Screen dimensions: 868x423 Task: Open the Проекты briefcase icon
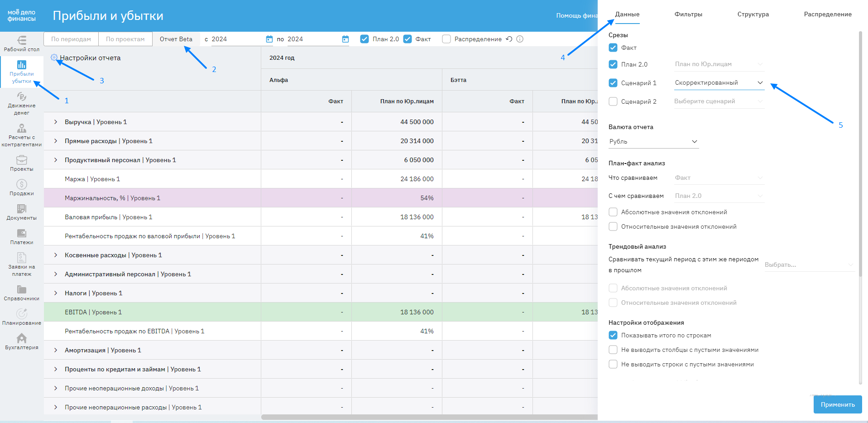coord(21,160)
